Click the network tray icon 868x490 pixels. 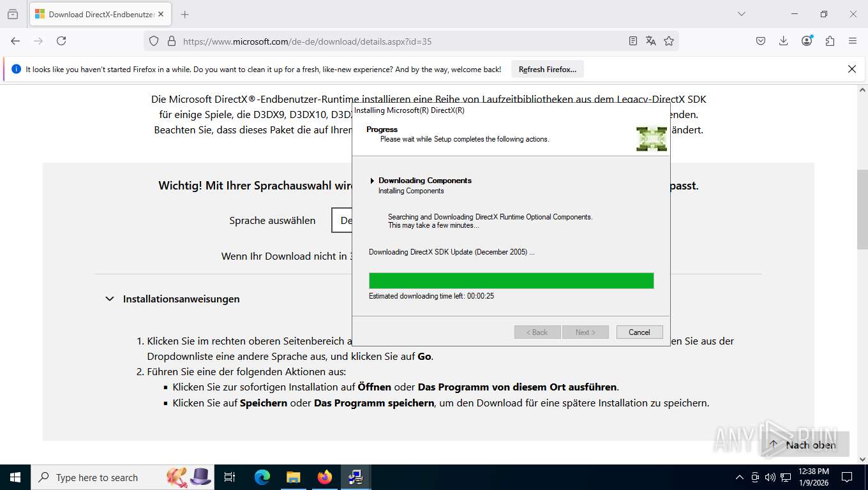(786, 477)
